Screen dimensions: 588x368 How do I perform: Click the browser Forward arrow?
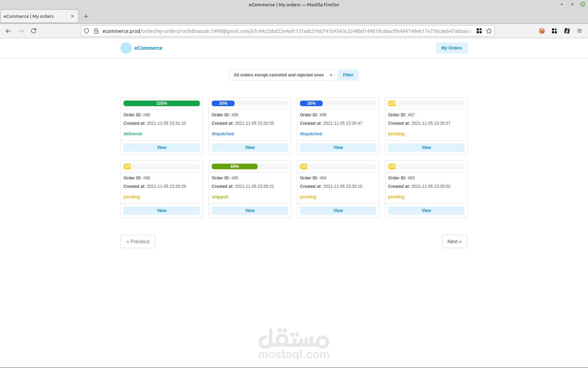point(21,31)
